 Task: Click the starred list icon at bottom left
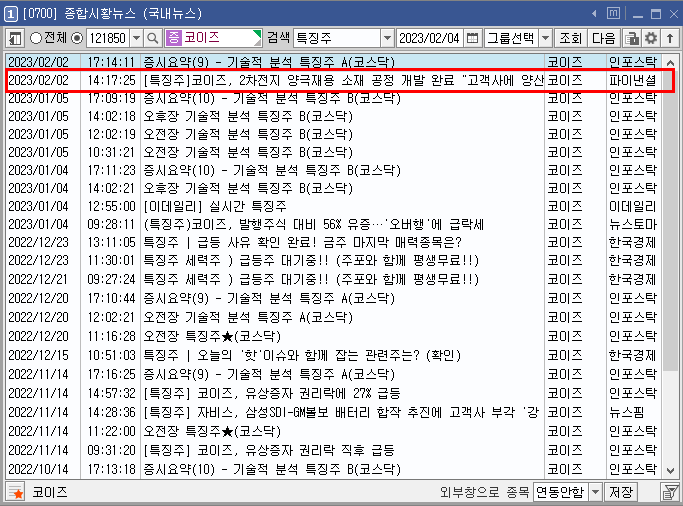16,492
